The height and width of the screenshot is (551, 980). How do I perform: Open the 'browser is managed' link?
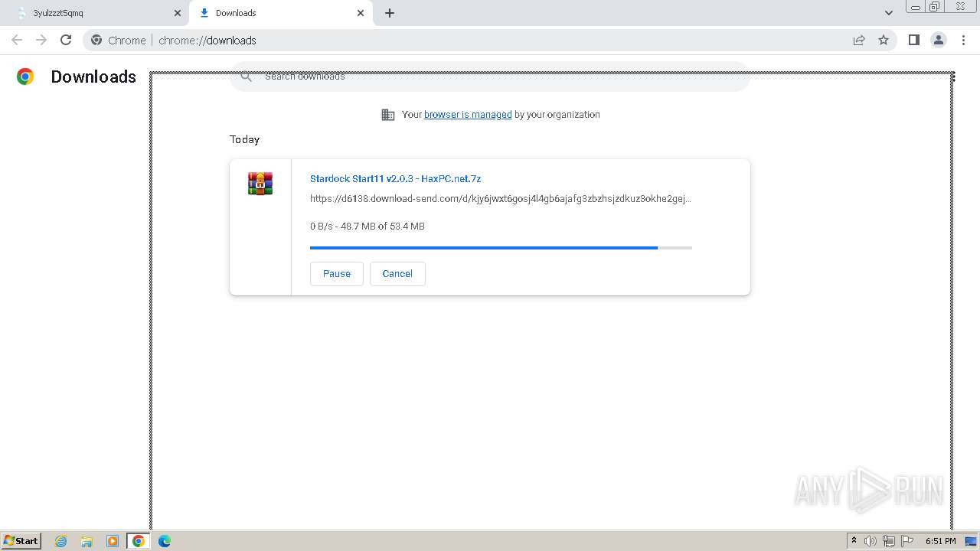pyautogui.click(x=468, y=115)
